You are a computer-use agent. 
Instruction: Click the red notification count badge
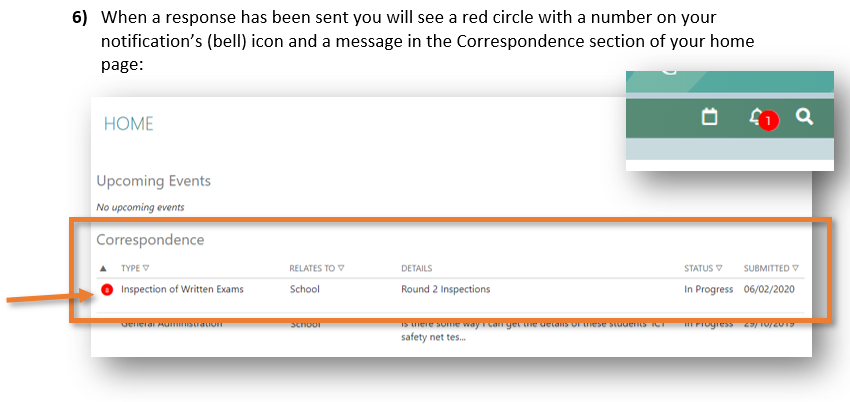click(x=767, y=121)
